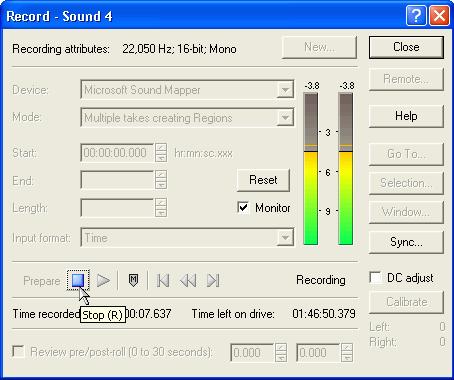Click the left channel level meter
Viewport: 454px width, 380px height.
pos(311,169)
